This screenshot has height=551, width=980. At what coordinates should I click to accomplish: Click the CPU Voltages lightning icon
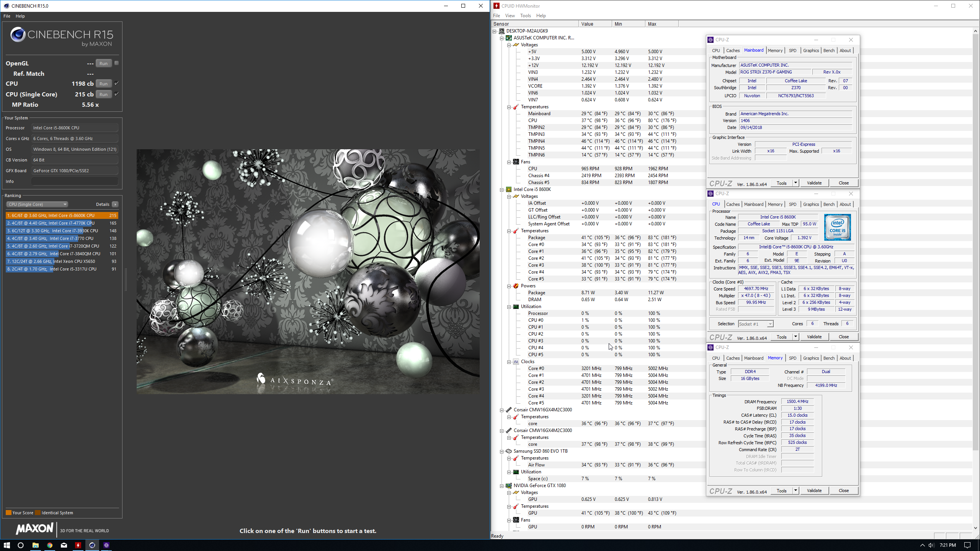pos(516,196)
